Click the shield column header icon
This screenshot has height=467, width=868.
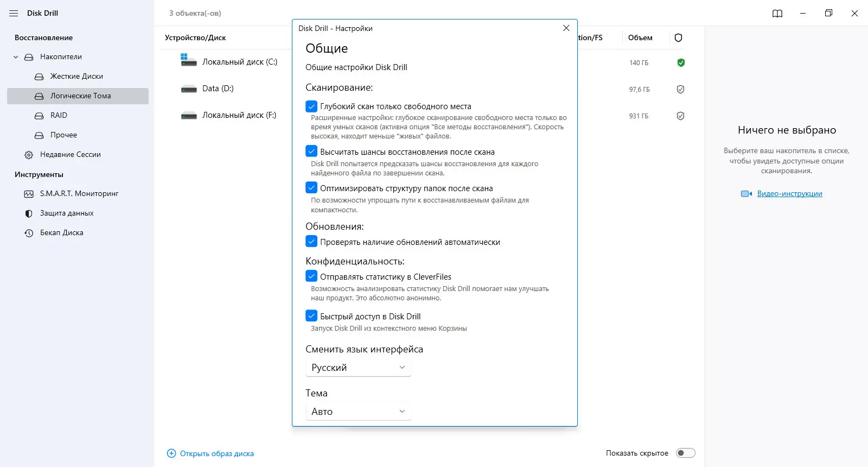click(678, 37)
